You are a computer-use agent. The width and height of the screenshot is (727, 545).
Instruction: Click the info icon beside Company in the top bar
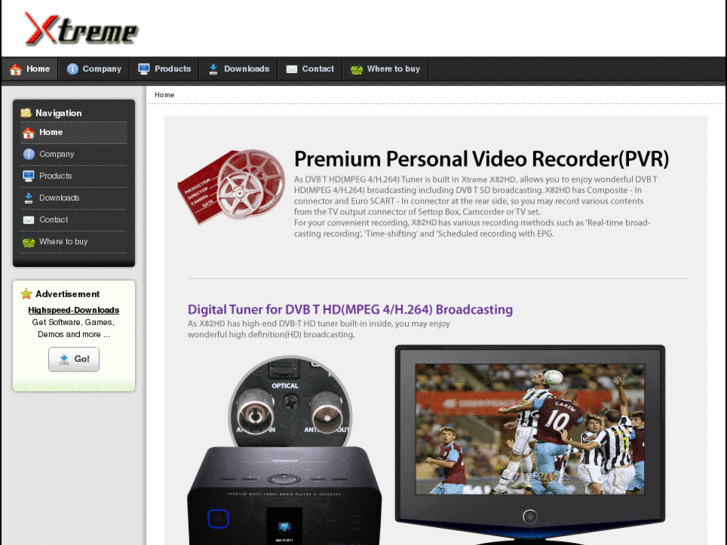pos(72,69)
